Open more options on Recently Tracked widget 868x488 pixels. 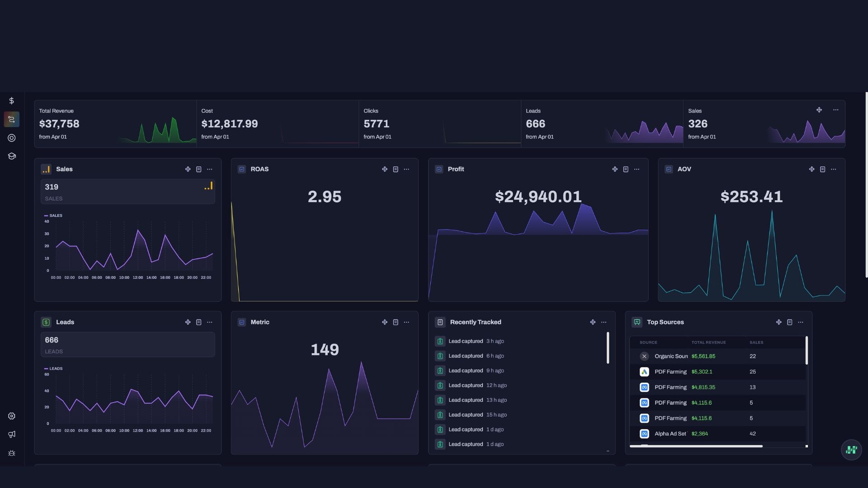pos(604,322)
